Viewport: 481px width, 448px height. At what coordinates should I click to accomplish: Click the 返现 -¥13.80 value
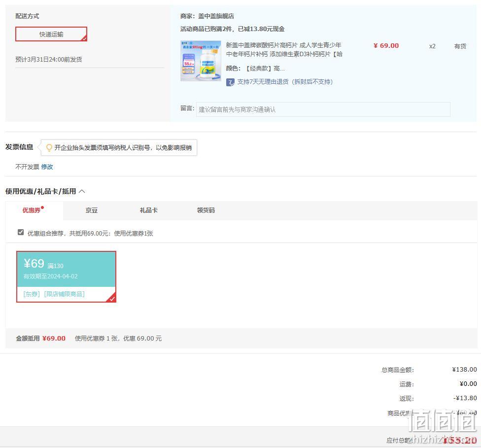click(465, 398)
